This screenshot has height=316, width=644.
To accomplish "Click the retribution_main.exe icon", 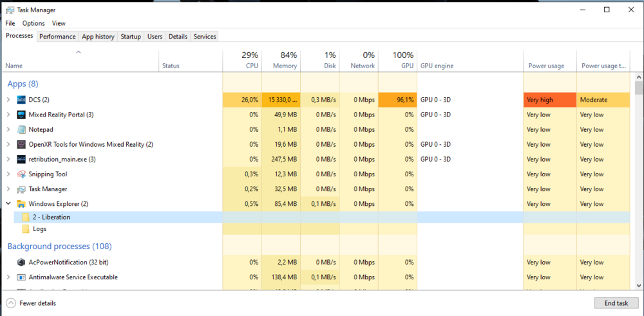I will (21, 159).
